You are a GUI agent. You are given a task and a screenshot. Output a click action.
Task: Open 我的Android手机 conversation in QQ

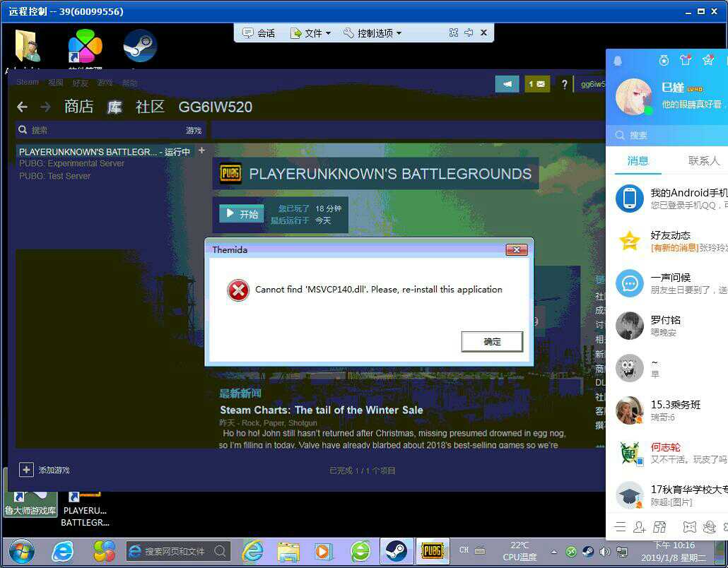[x=667, y=198]
